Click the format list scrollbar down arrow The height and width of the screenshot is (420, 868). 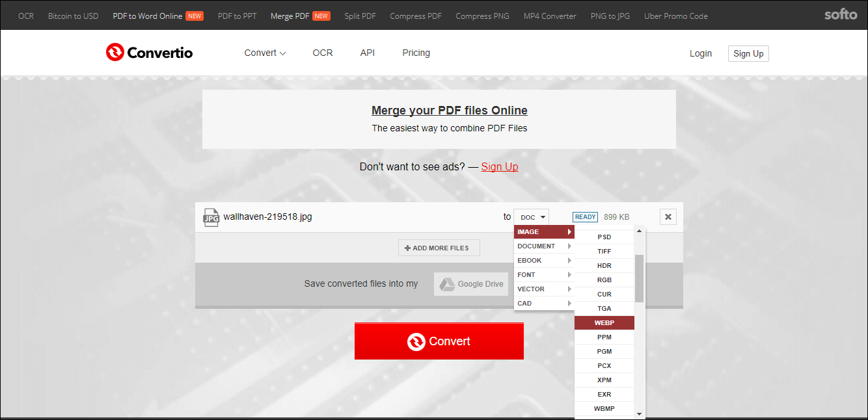click(x=639, y=414)
